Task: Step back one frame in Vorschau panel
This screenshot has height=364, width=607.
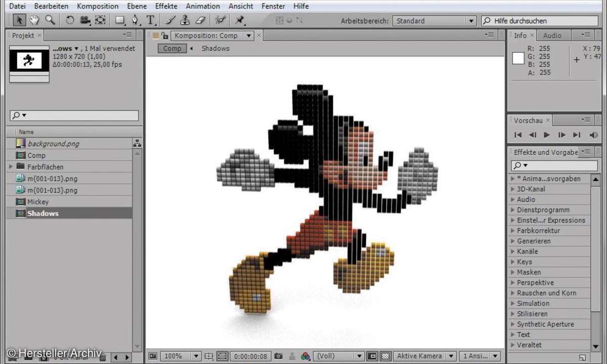Action: (532, 135)
